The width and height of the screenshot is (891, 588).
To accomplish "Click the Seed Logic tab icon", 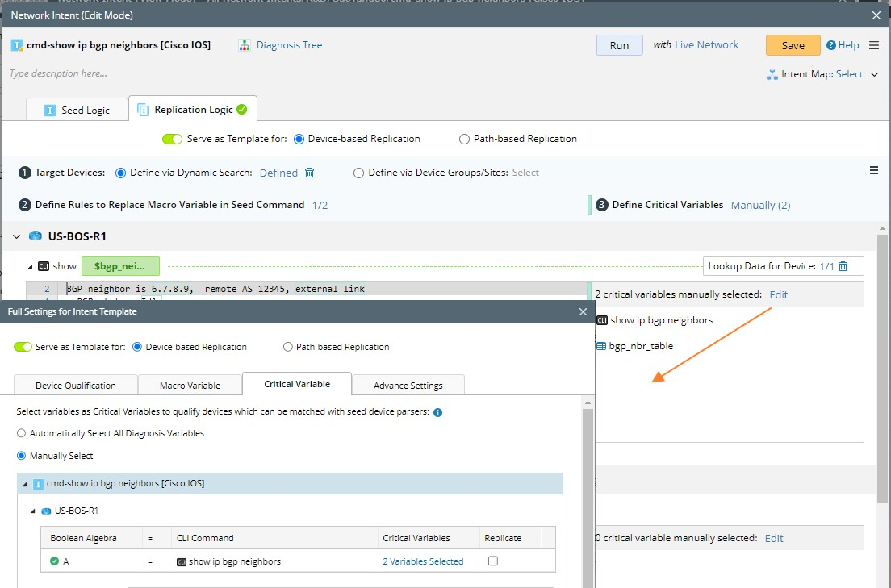I will tap(50, 111).
